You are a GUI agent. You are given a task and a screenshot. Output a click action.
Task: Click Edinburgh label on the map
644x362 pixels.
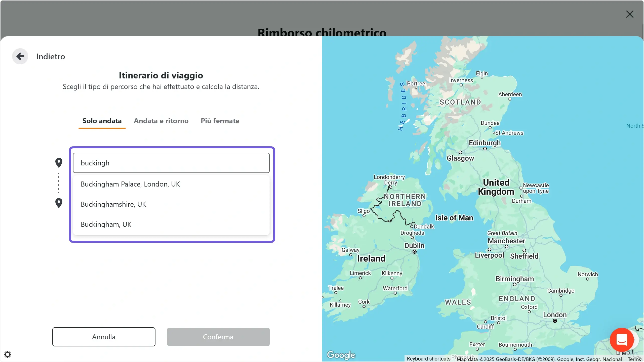click(x=485, y=143)
